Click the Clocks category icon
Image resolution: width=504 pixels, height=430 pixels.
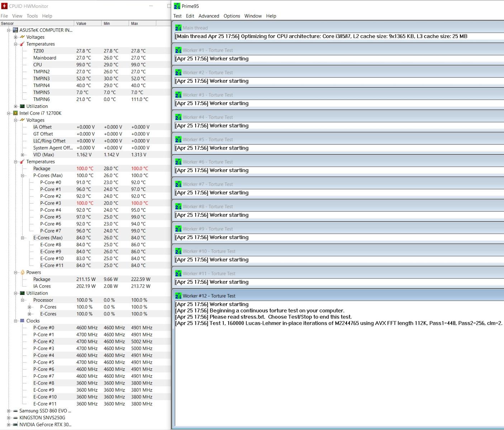tap(22, 321)
